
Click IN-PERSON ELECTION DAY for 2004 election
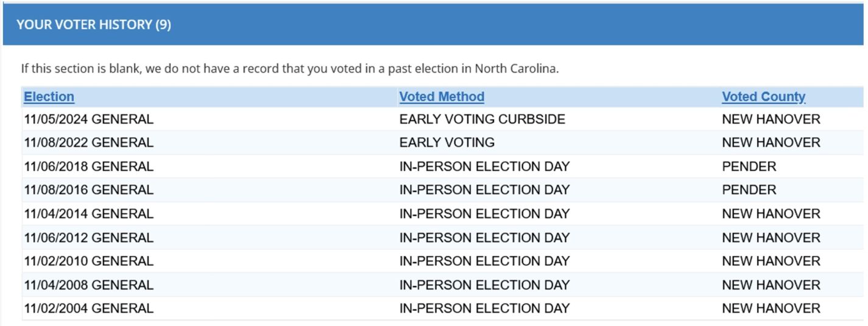(x=484, y=309)
